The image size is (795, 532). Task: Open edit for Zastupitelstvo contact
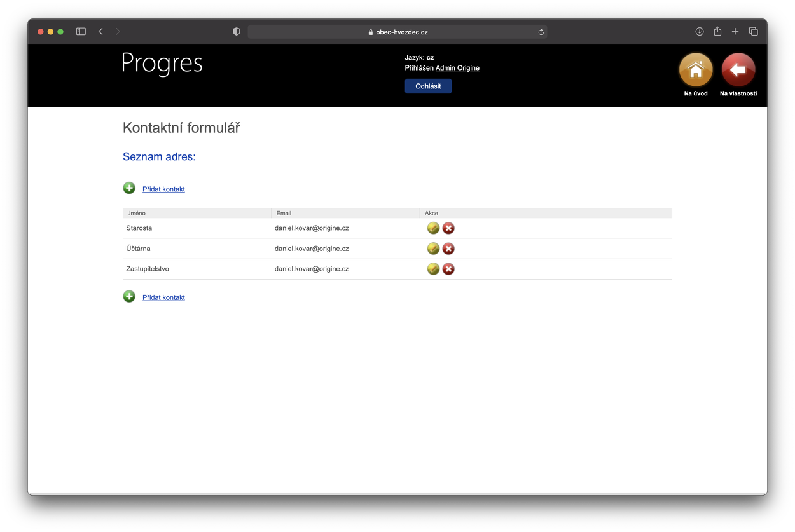(x=433, y=269)
